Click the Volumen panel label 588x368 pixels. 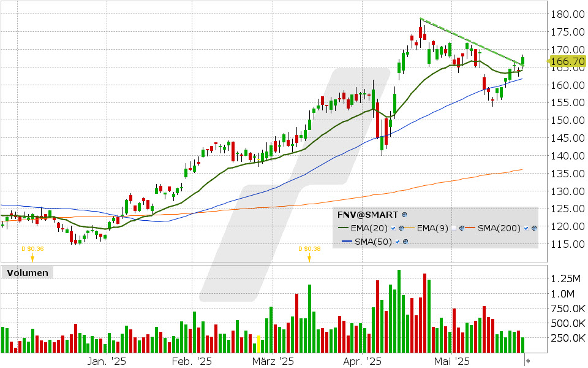(28, 272)
